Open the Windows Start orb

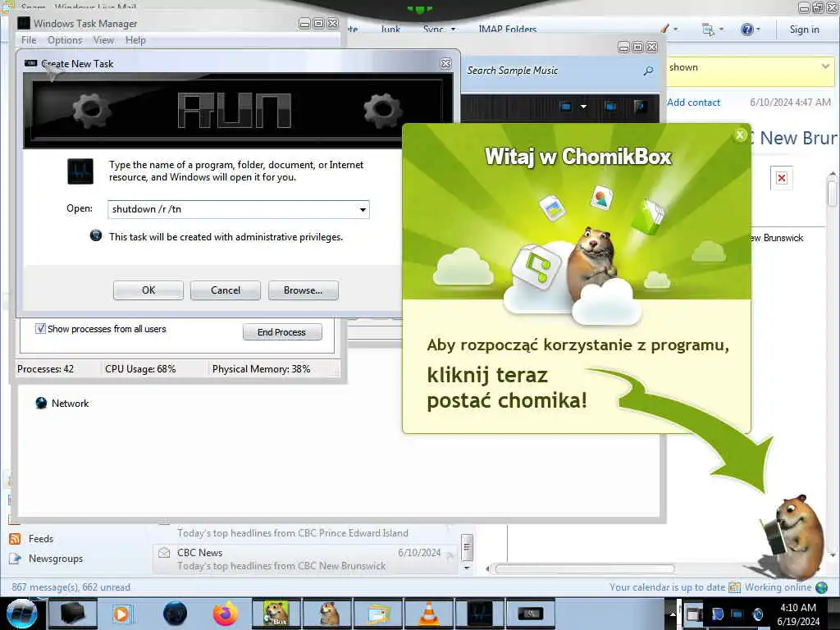click(x=21, y=614)
